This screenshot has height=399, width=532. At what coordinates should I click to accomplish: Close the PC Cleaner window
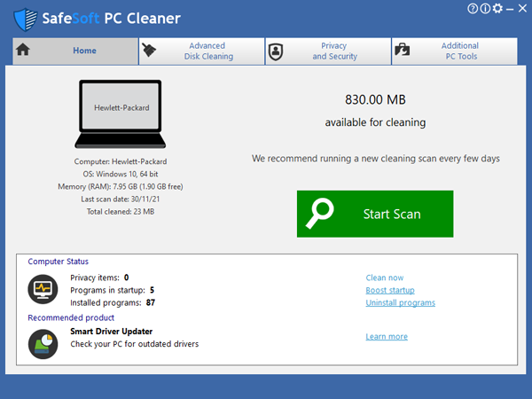point(522,9)
